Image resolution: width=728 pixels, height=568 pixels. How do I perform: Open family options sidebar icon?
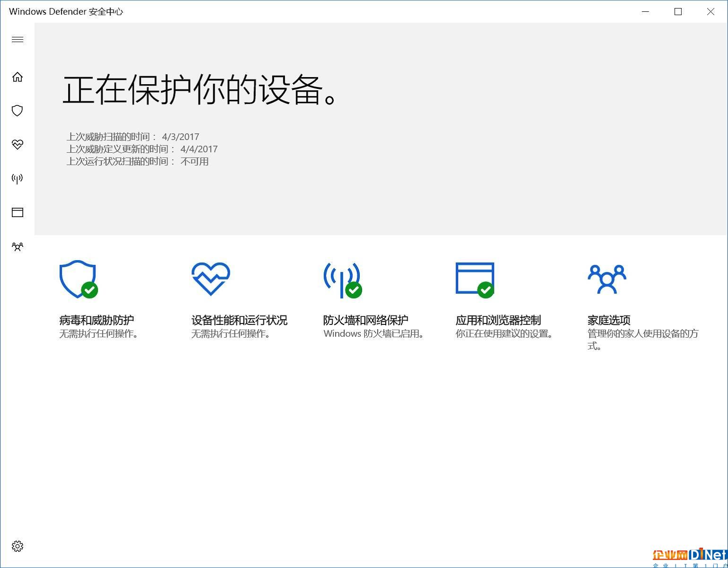pyautogui.click(x=17, y=246)
